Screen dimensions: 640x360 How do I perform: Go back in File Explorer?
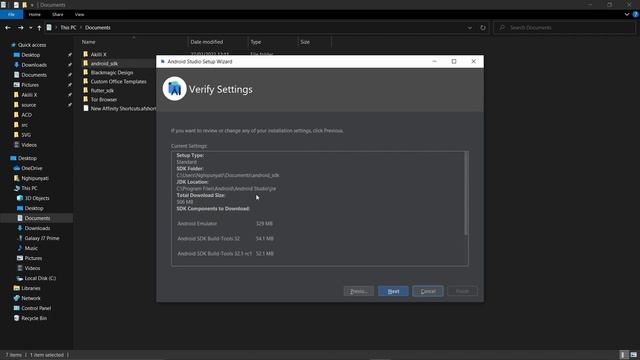[8, 28]
